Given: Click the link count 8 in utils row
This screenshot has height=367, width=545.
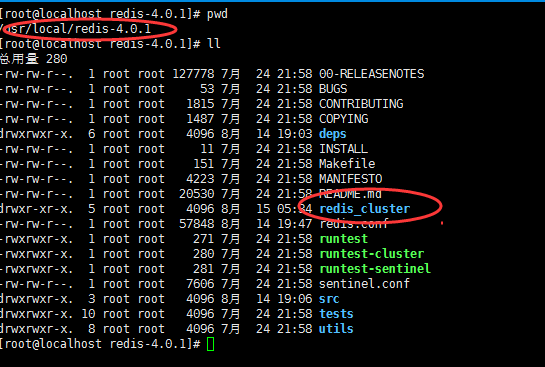Looking at the screenshot, I should pyautogui.click(x=92, y=328).
